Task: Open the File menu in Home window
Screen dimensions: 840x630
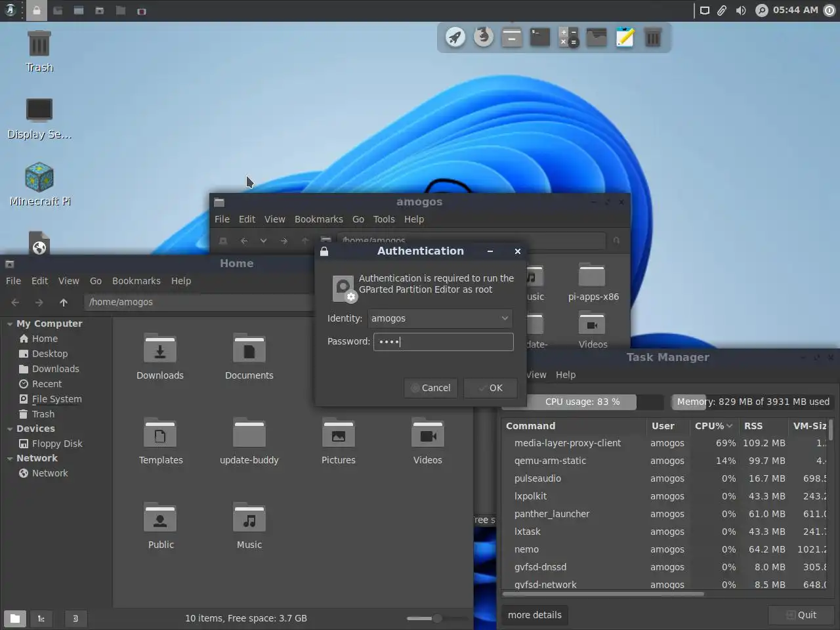Action: pos(13,281)
